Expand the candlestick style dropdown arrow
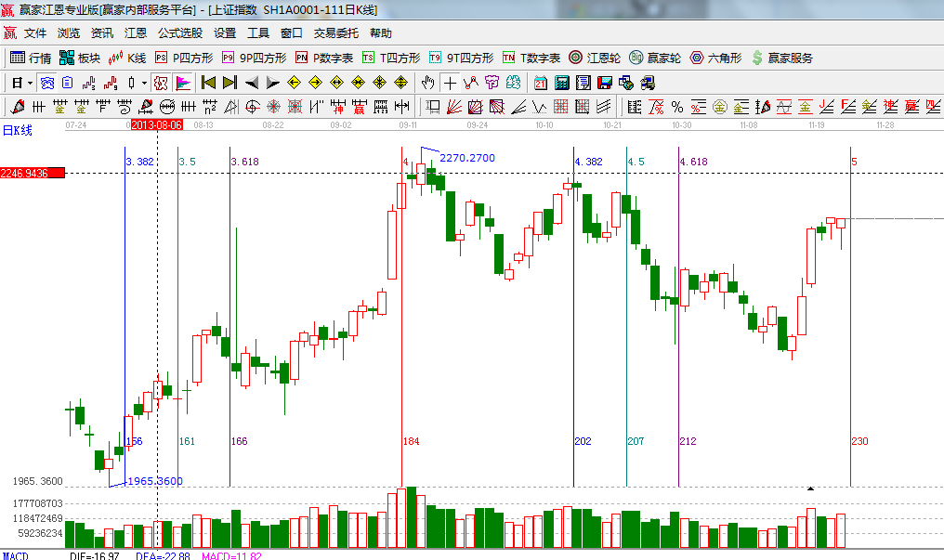 144,83
